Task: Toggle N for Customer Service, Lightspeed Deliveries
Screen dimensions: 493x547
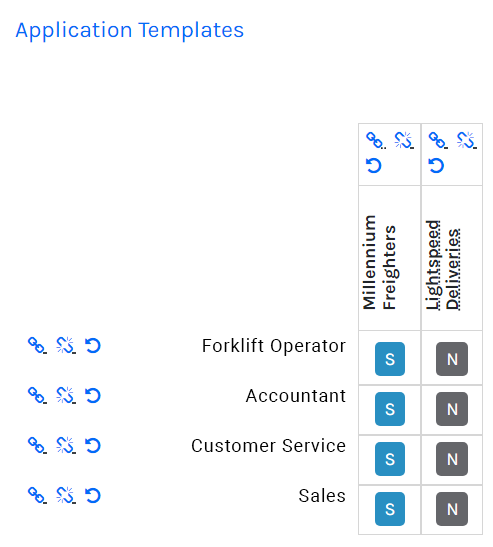Action: point(452,459)
